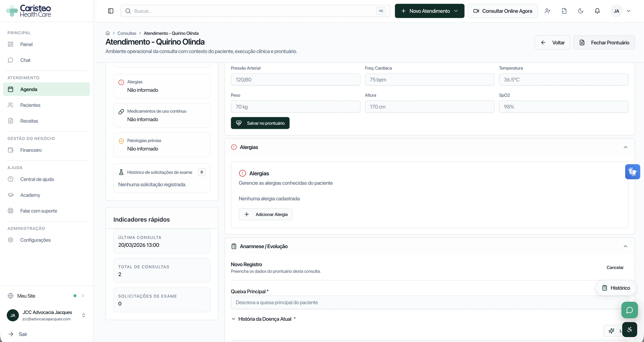Open Painel in the sidebar
644x342 pixels.
(47, 44)
